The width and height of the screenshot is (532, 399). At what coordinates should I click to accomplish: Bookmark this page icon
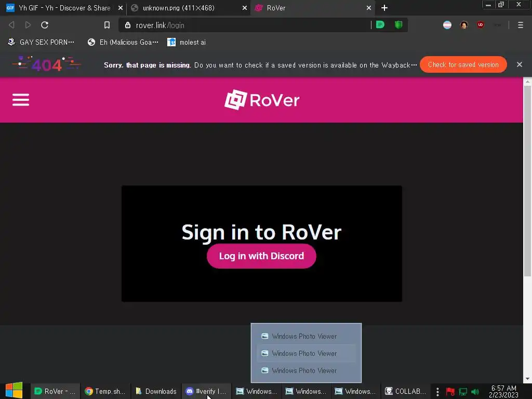(107, 25)
